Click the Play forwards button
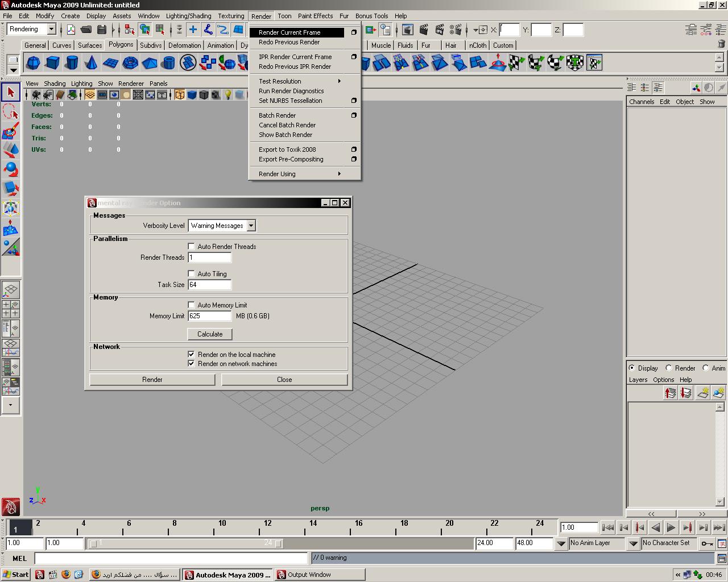The image size is (728, 582). (x=671, y=527)
